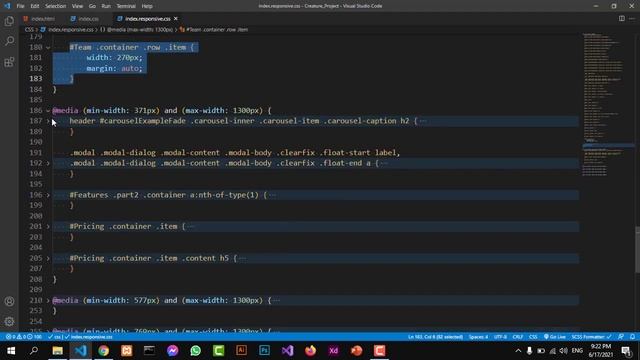Click the clock and date in the tray
640x360 pixels.
point(601,351)
